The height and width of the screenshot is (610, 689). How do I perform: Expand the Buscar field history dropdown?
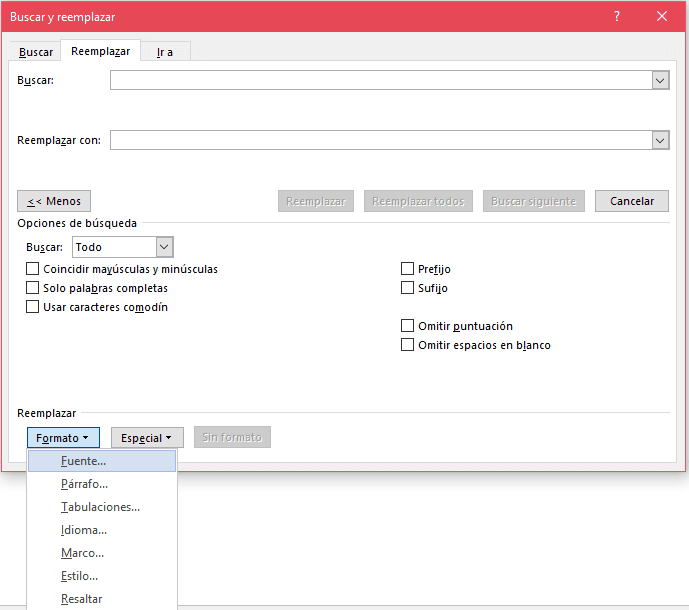[x=660, y=80]
